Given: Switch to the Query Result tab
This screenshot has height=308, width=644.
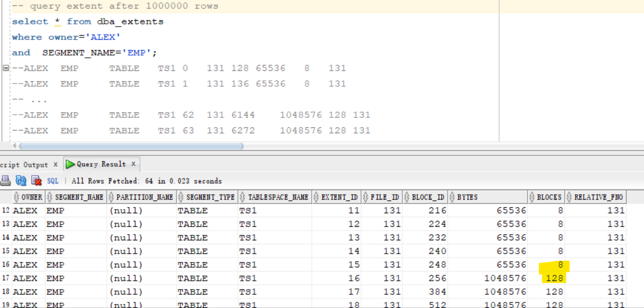Looking at the screenshot, I should tap(101, 164).
